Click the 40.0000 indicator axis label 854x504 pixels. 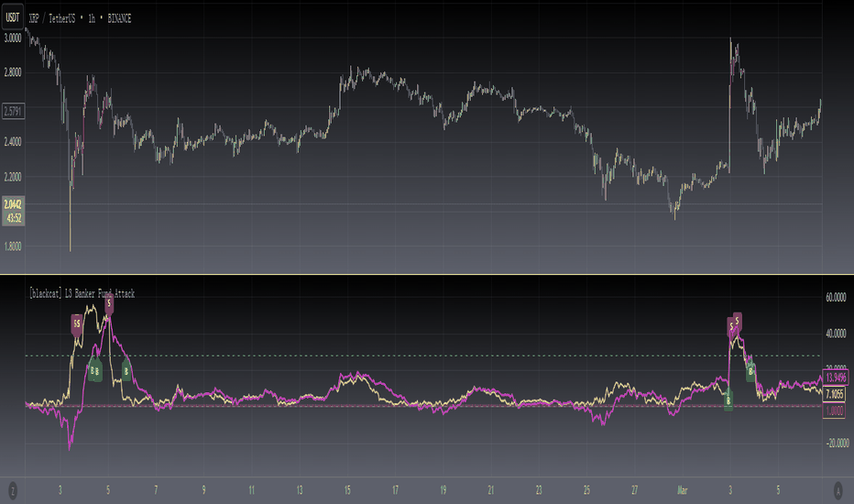(836, 334)
